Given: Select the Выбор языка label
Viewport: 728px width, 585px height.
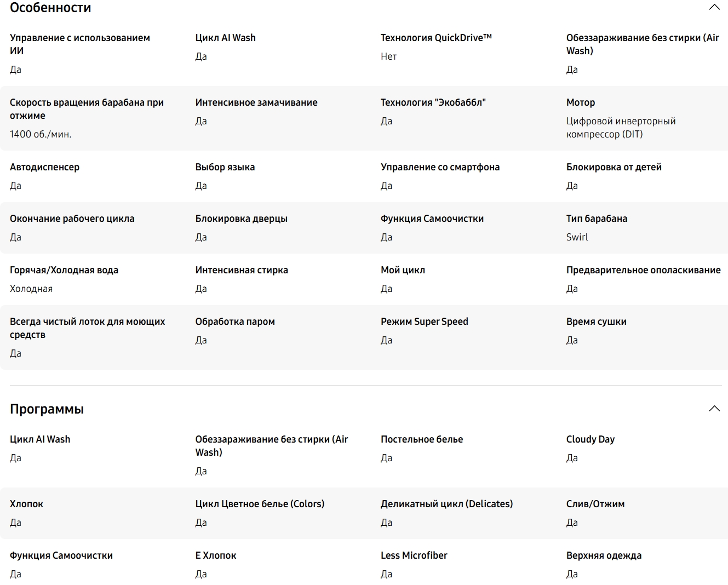Looking at the screenshot, I should 225,167.
